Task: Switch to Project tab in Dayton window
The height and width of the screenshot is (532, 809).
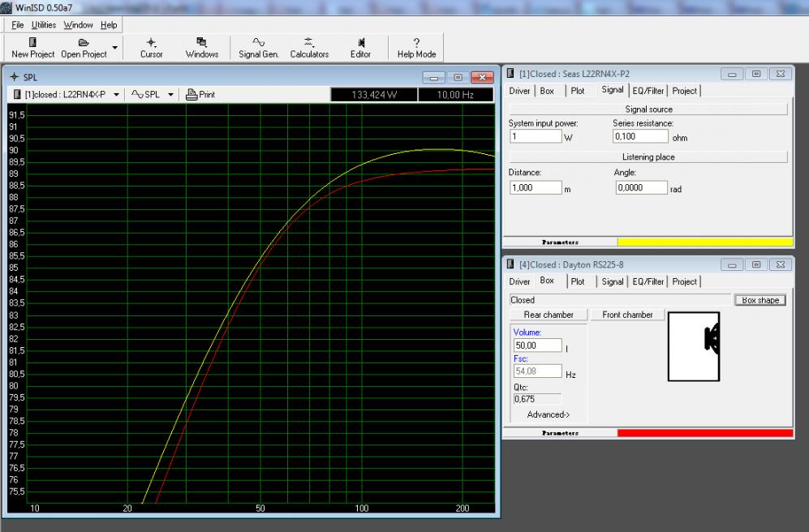Action: (x=684, y=281)
